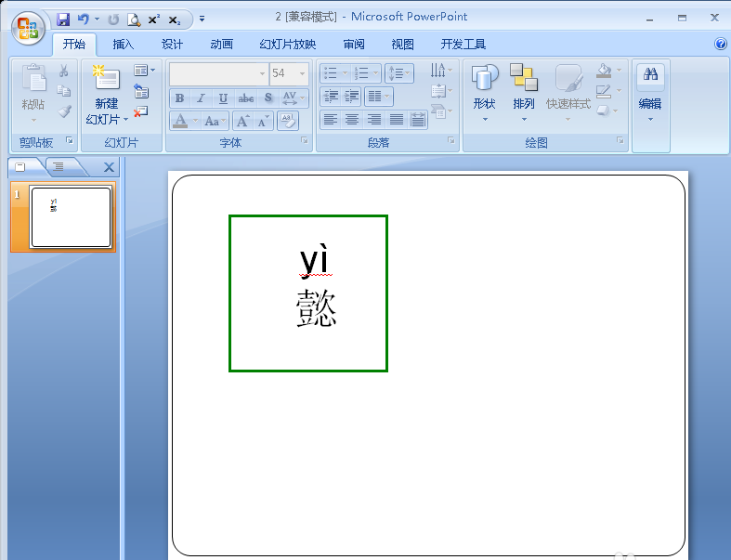Viewport: 731px width, 560px height.
Task: Toggle text shadow
Action: pyautogui.click(x=268, y=98)
